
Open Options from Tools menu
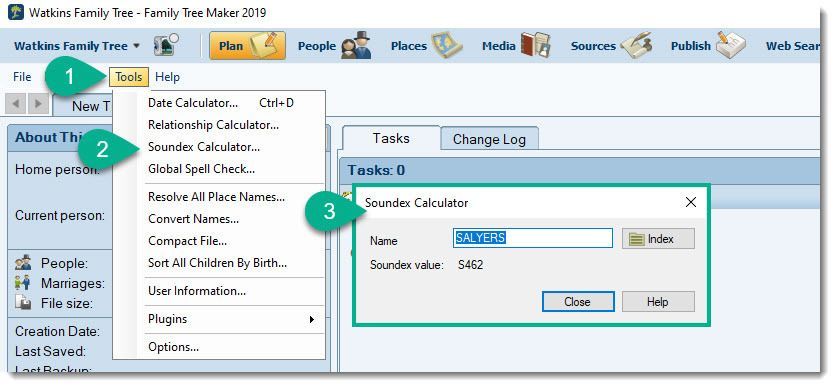pyautogui.click(x=220, y=347)
